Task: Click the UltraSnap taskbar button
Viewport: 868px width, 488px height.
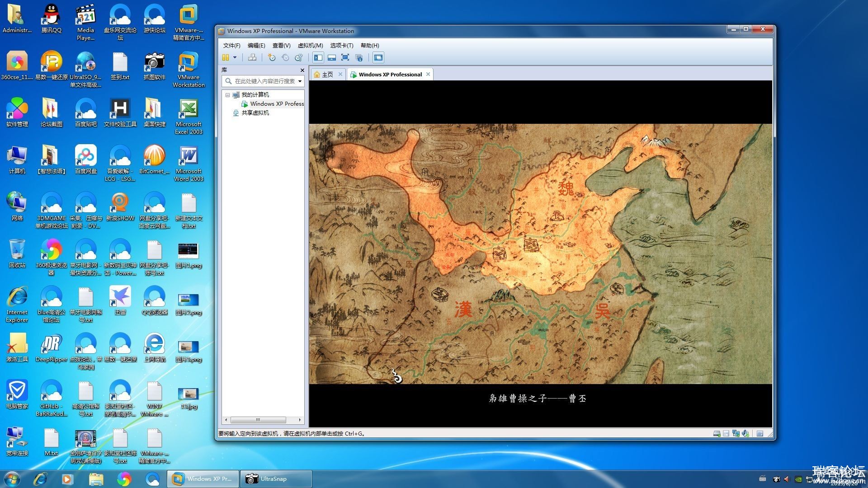Action: pos(276,479)
